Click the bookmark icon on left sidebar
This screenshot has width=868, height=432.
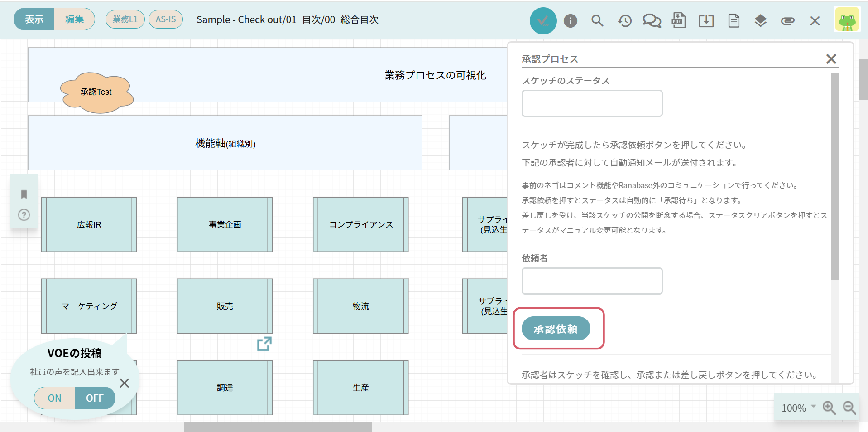click(24, 194)
